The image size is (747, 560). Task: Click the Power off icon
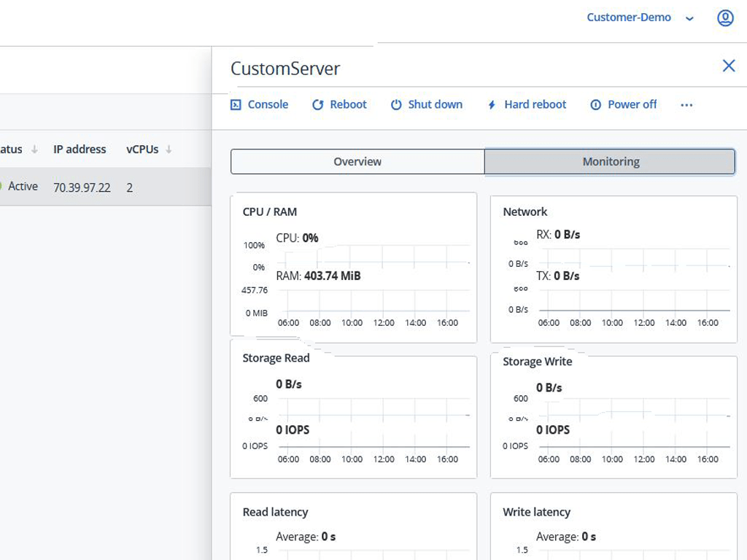point(595,105)
